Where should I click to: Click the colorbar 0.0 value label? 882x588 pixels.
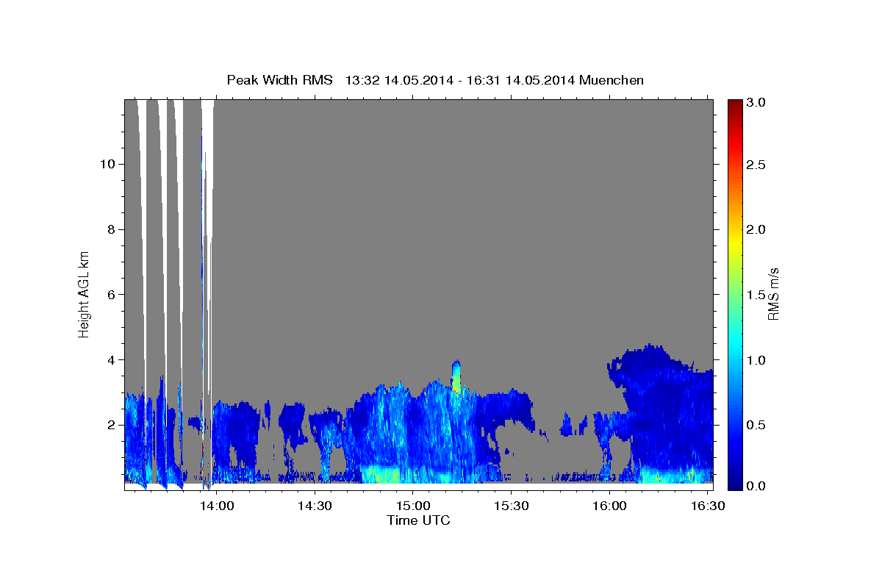(758, 486)
